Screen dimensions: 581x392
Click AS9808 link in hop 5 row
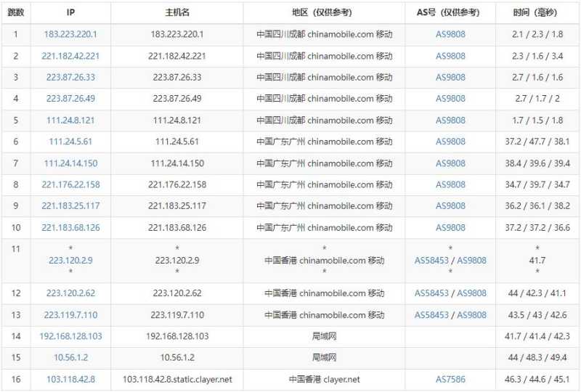click(x=450, y=121)
